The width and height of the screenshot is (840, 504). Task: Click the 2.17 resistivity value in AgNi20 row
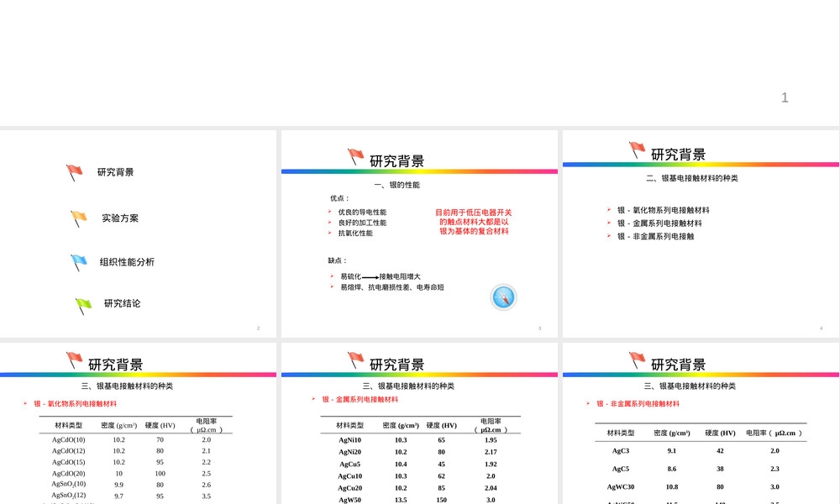pyautogui.click(x=491, y=452)
